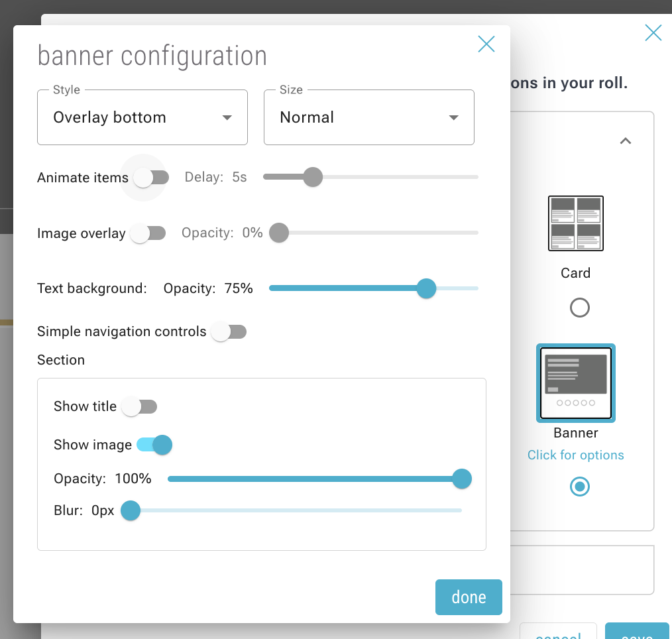The height and width of the screenshot is (639, 672).
Task: Click the Blur slider handle
Action: tap(131, 511)
